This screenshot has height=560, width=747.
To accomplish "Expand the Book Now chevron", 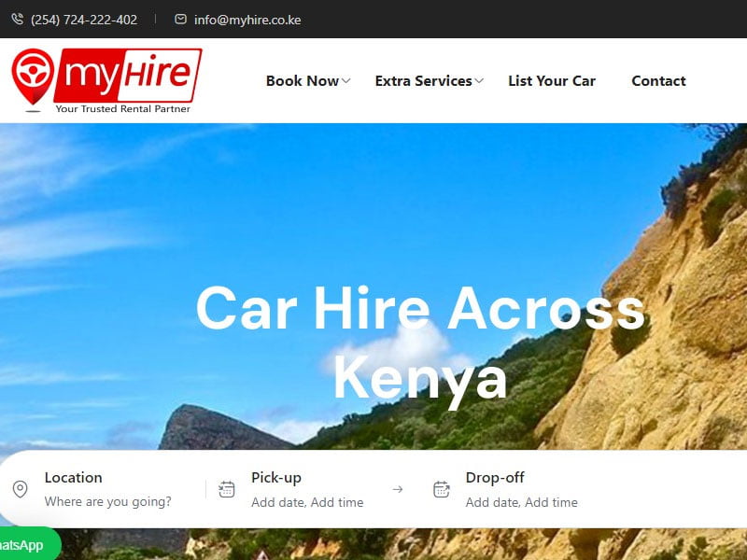I will click(346, 81).
